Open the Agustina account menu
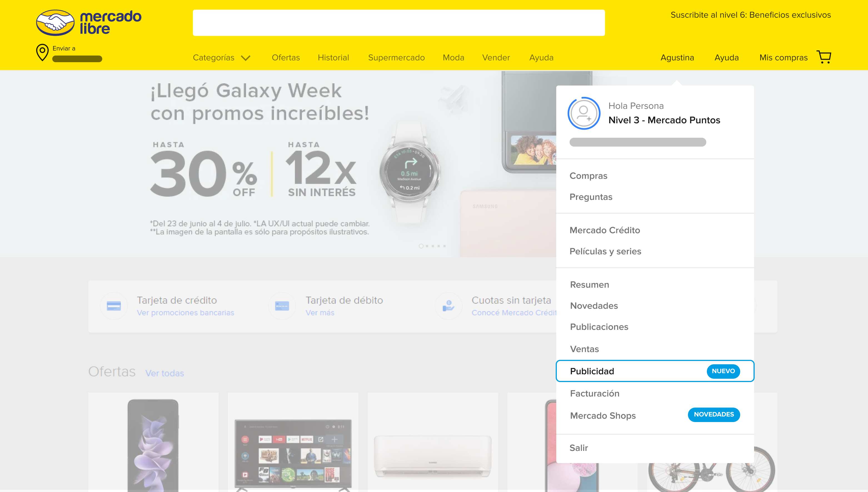This screenshot has height=492, width=868. (x=677, y=58)
